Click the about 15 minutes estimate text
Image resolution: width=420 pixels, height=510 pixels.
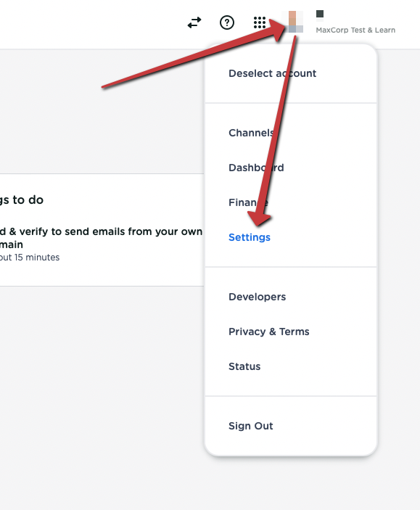[x=30, y=258]
